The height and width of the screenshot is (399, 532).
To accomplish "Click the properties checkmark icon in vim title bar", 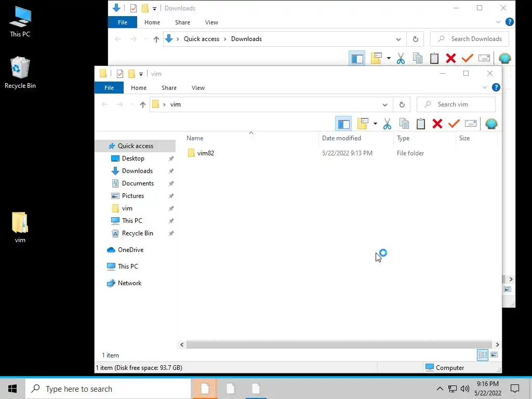I will (120, 74).
